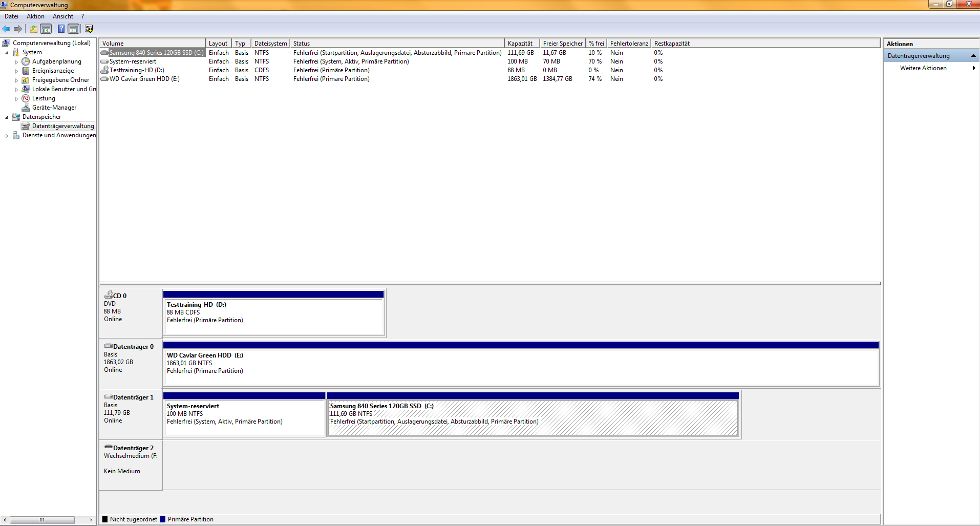Toggle the console tree pane toolbar icon
980x526 pixels.
pyautogui.click(x=46, y=29)
